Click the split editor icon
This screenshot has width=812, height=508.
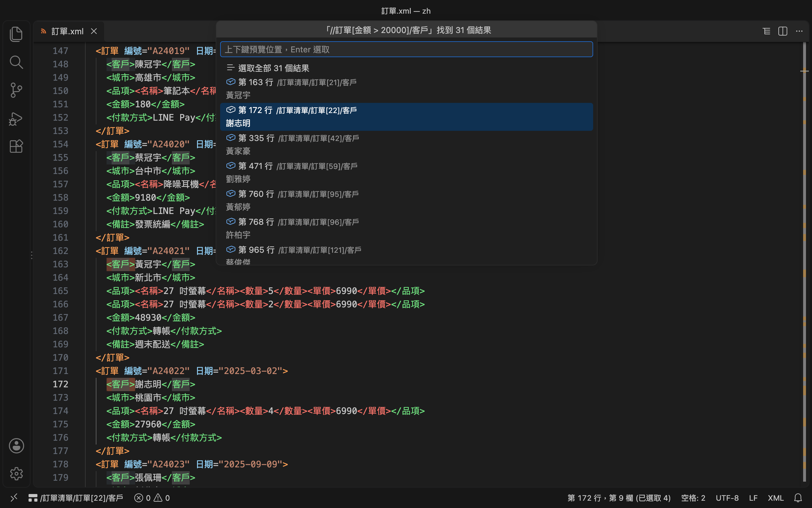tap(783, 31)
